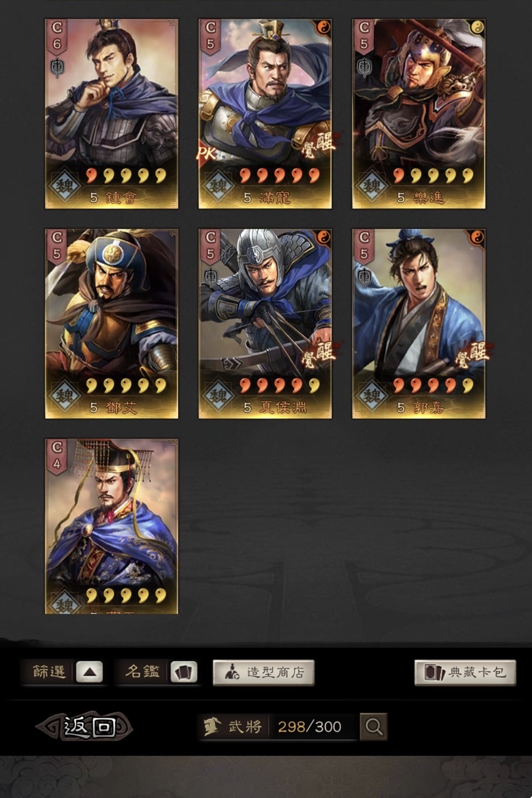The width and height of the screenshot is (532, 798).
Task: Click the cost 6 banner on 鍾會 card
Action: coord(56,36)
